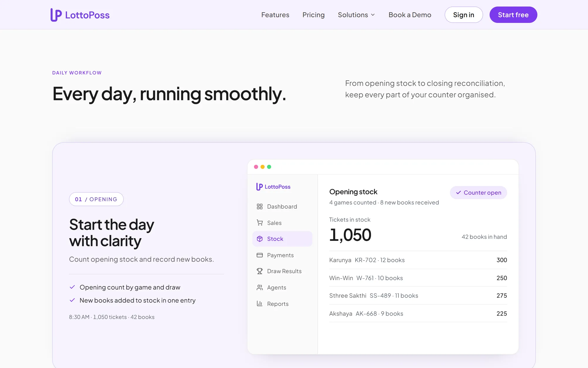Select the Stock box icon
This screenshot has height=368, width=588.
[260, 239]
